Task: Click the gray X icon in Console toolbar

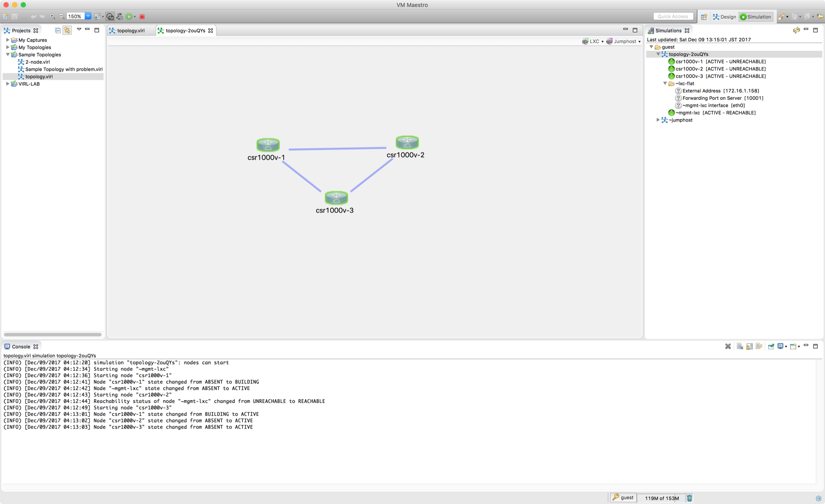Action: pos(728,346)
